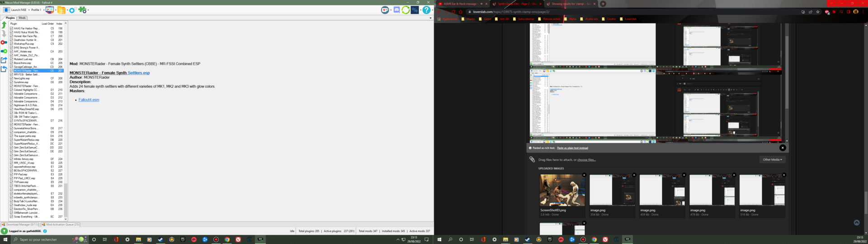Click the Launch F4SE game icon
This screenshot has height=244, width=868.
[x=6, y=10]
